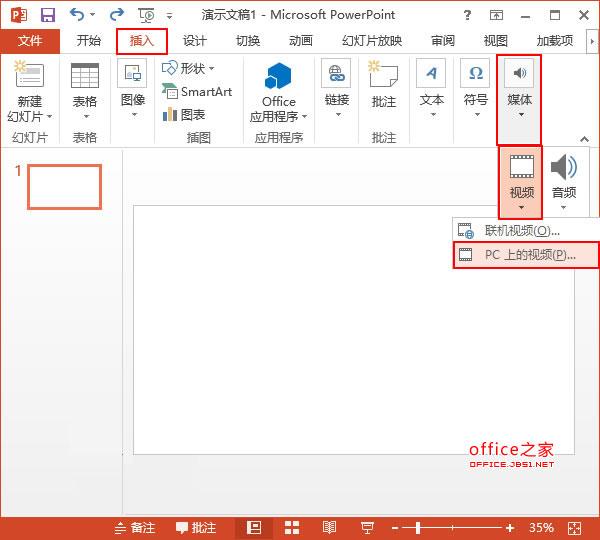Open zoom dialog via 35% level
The height and width of the screenshot is (540, 600).
coord(541,528)
